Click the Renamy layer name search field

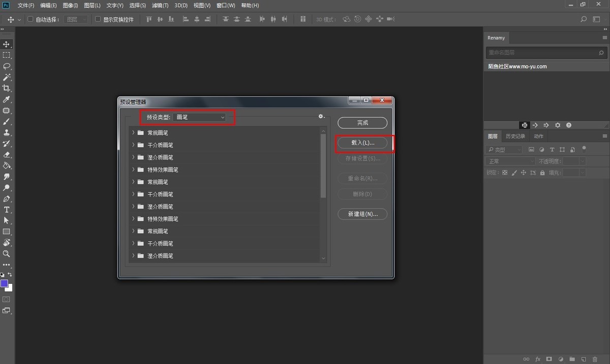coord(542,52)
